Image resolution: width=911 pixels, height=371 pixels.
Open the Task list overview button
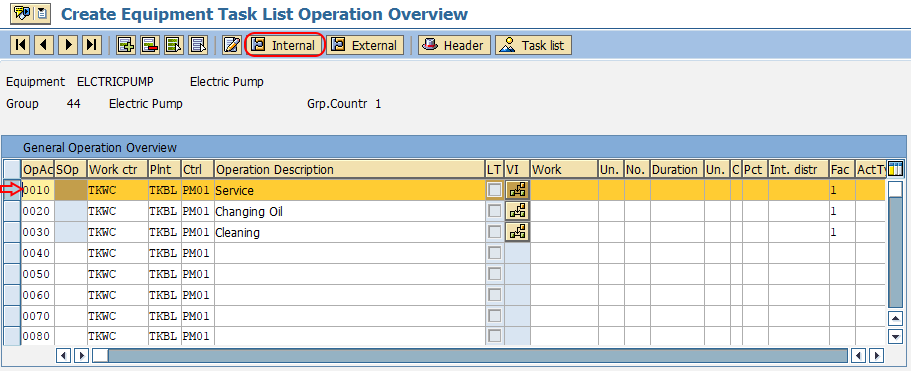pos(533,45)
